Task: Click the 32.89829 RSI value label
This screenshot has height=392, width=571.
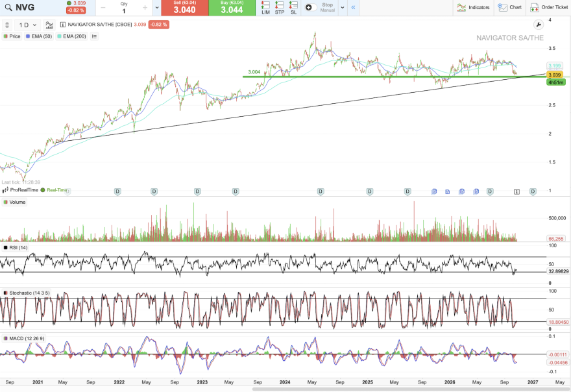Action: click(558, 271)
